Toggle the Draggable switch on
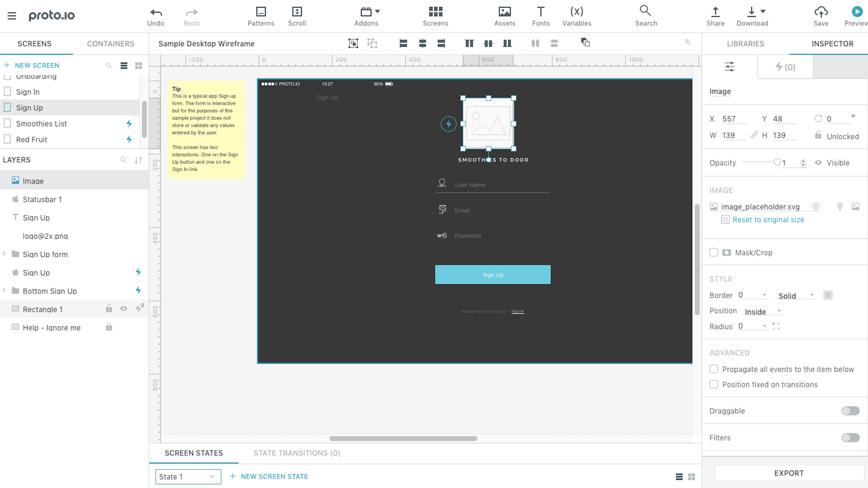 click(850, 411)
